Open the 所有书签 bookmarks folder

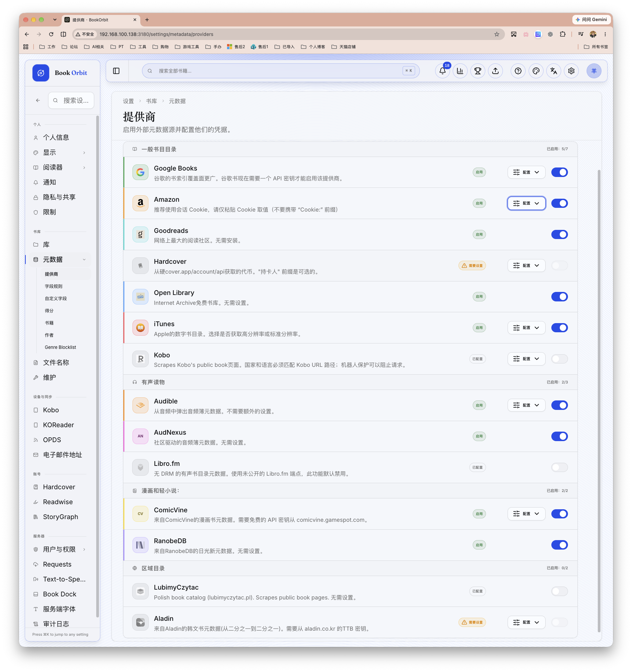coord(596,47)
